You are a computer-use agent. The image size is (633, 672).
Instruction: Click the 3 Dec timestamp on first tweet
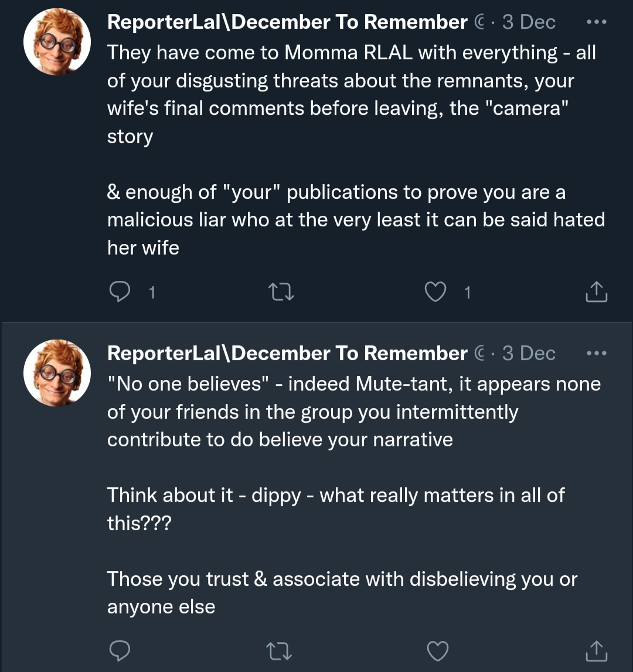[529, 22]
